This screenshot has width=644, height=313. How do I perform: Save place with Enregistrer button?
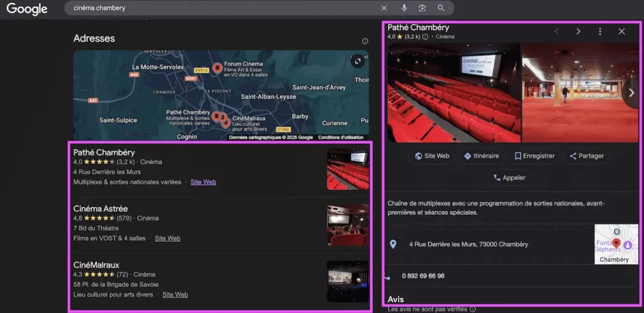[x=534, y=156]
